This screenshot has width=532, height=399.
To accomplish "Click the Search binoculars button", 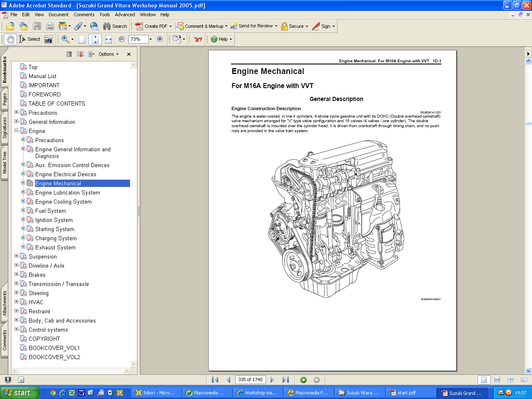I will coord(115,26).
